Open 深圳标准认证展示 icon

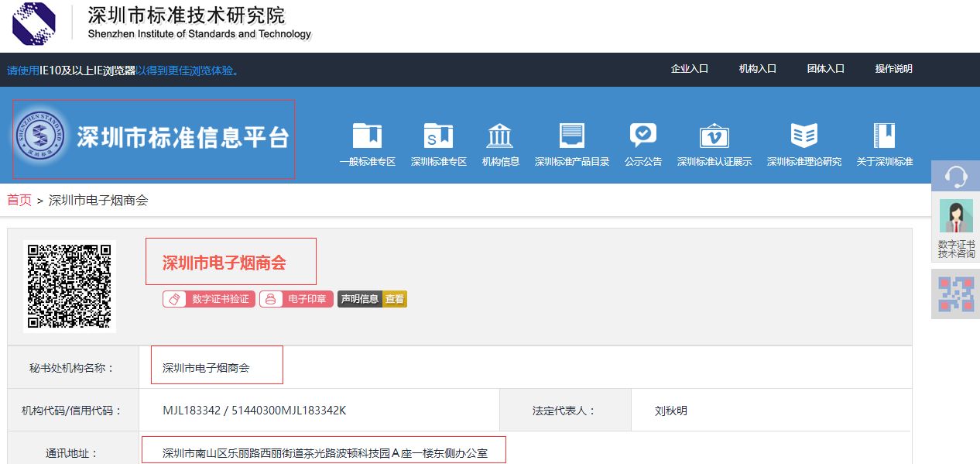[714, 136]
